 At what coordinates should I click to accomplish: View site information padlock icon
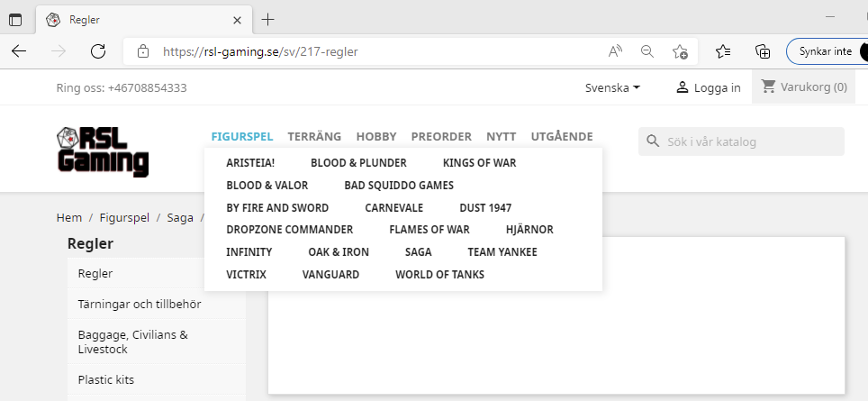point(143,51)
